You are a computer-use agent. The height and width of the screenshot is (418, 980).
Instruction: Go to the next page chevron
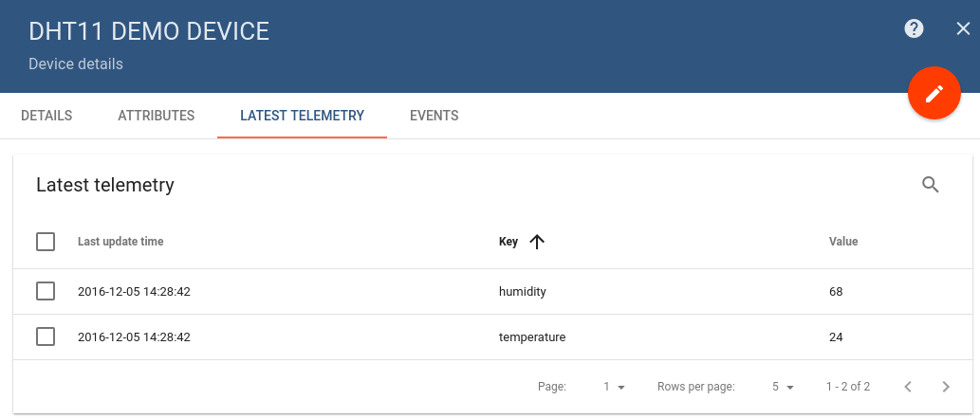(946, 387)
